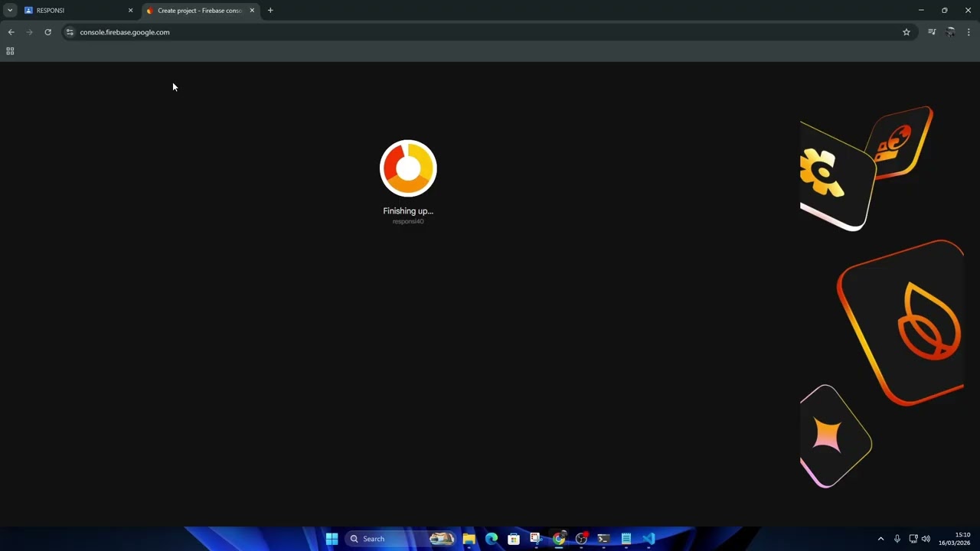Click the 'responsi40' project name text
This screenshot has width=980, height=551.
click(408, 221)
